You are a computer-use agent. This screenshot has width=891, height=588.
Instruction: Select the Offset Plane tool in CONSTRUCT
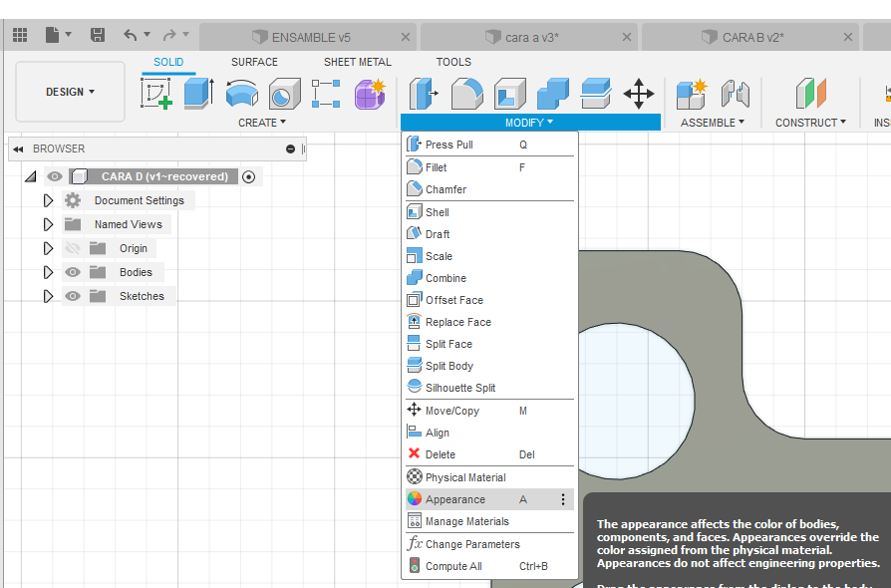click(811, 94)
